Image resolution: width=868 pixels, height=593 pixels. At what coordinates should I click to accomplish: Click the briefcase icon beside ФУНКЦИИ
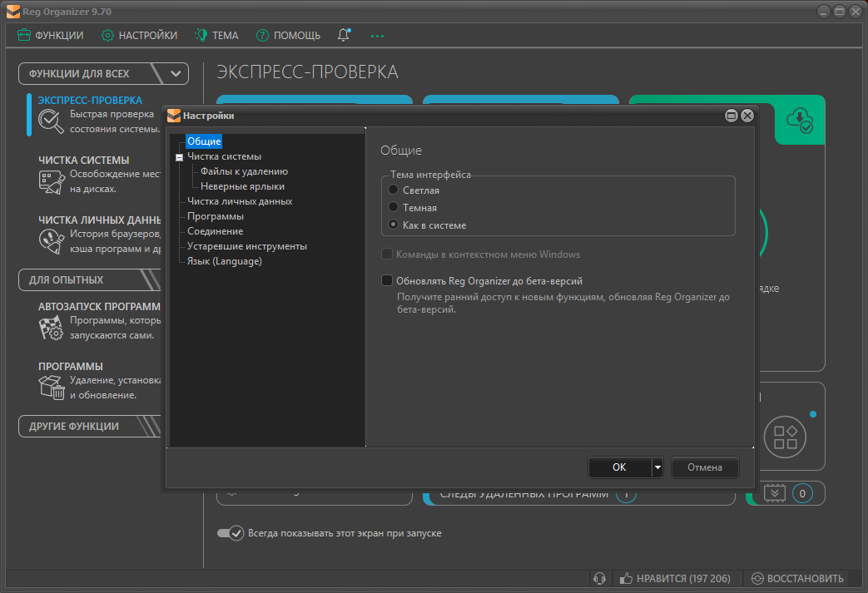click(24, 35)
